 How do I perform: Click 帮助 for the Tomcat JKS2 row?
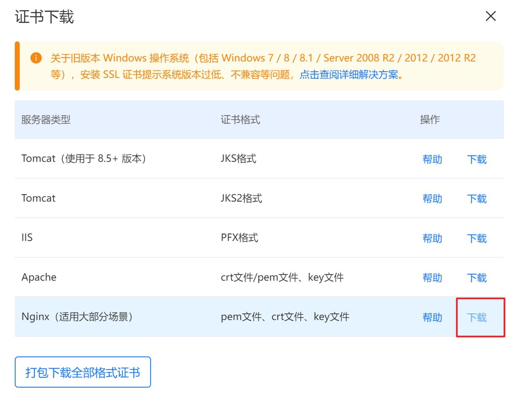pyautogui.click(x=432, y=198)
